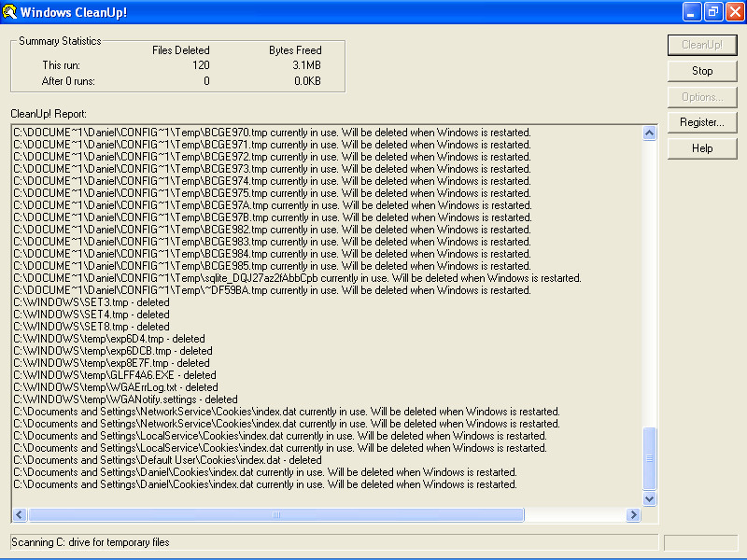747x560 pixels.
Task: Select the BCGE984.tmp report line
Action: click(x=272, y=254)
